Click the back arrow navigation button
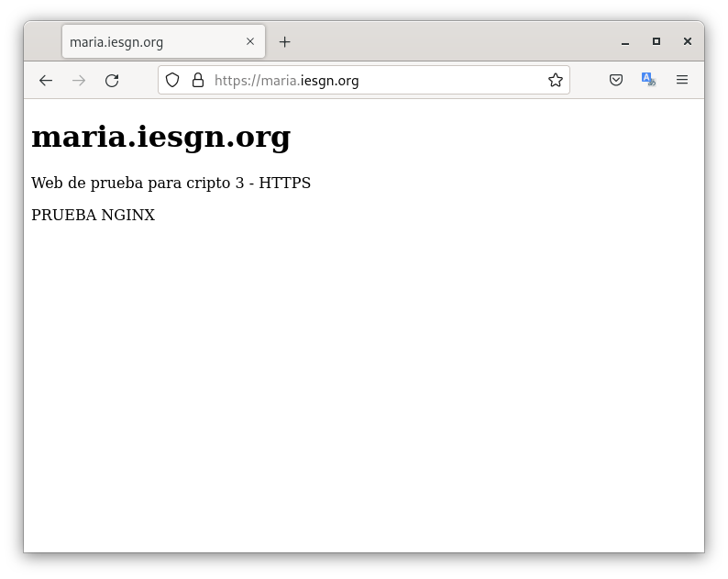 (x=46, y=81)
